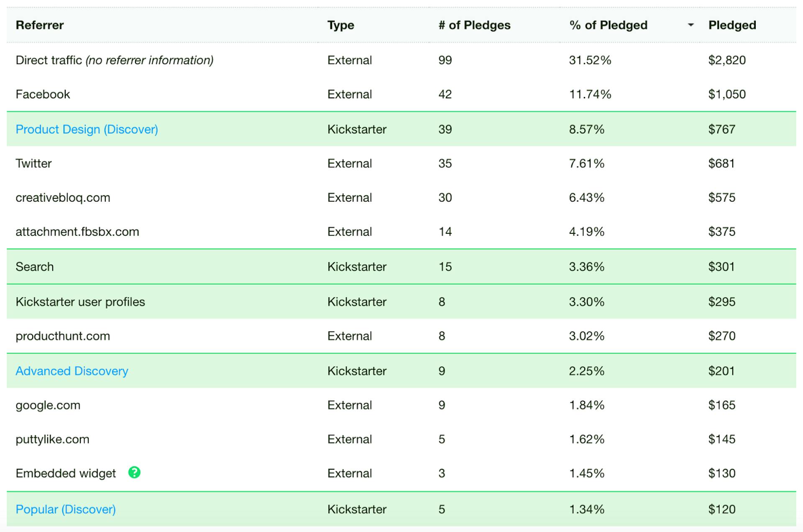Image resolution: width=803 pixels, height=532 pixels.
Task: Select the google.com referrer row
Action: [48, 405]
